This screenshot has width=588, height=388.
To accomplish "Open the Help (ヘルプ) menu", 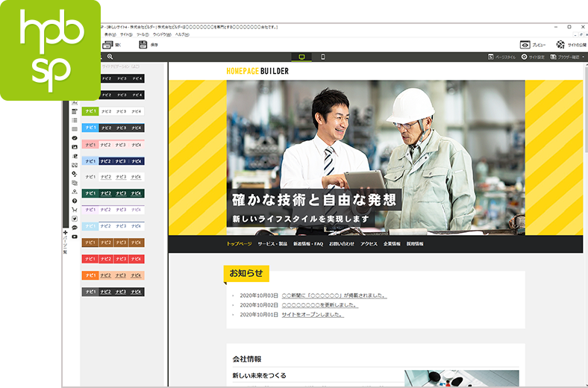I will click(182, 35).
